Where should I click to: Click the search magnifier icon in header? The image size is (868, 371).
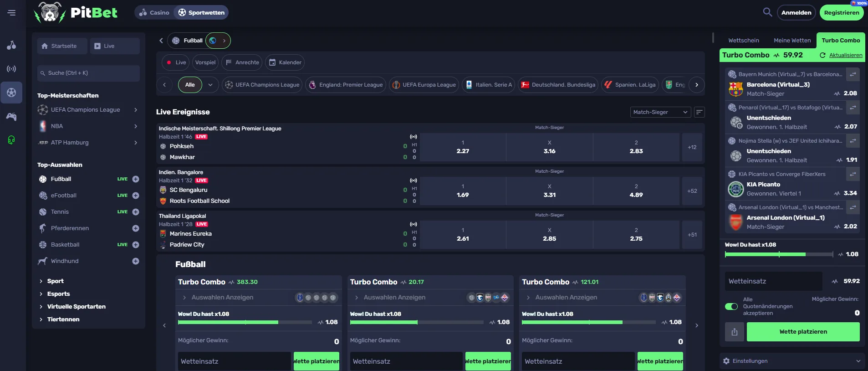(x=767, y=12)
